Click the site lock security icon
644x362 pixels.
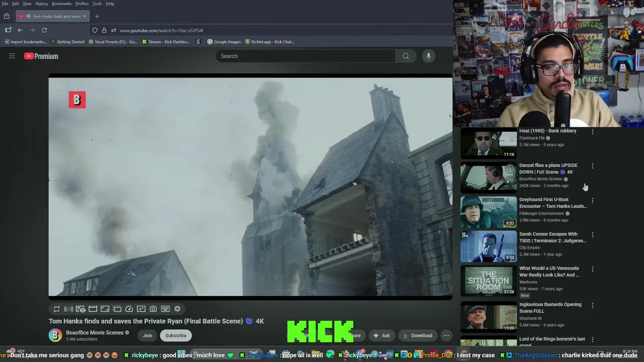[x=104, y=30]
